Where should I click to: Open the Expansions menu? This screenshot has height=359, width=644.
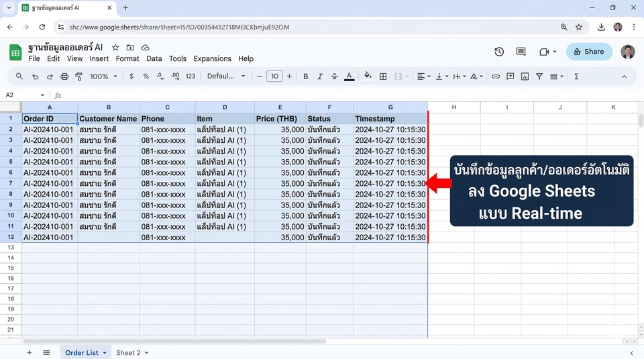pyautogui.click(x=213, y=59)
